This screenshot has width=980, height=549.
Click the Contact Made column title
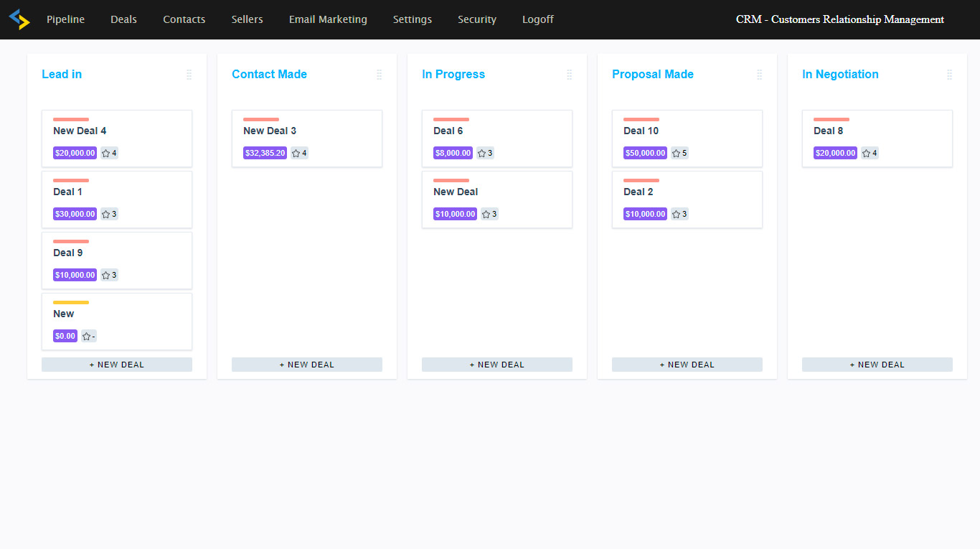(269, 75)
